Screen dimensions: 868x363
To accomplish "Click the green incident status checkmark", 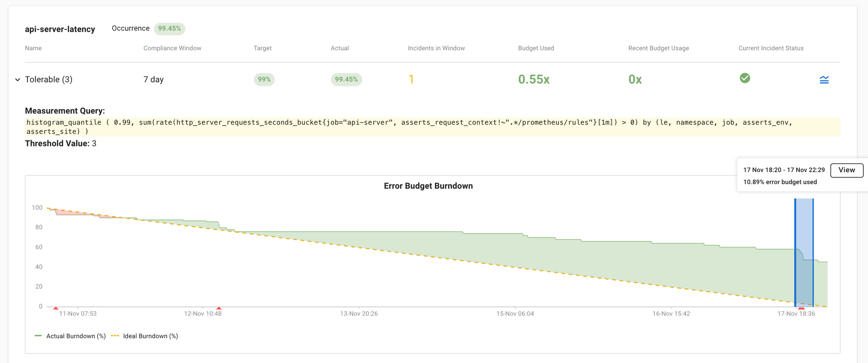I will [x=745, y=78].
